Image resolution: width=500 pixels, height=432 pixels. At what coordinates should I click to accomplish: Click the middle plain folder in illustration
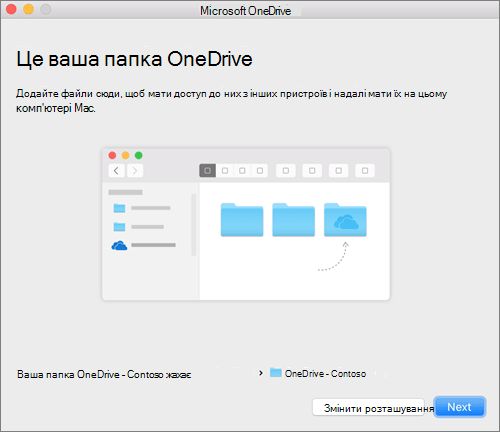pyautogui.click(x=294, y=220)
